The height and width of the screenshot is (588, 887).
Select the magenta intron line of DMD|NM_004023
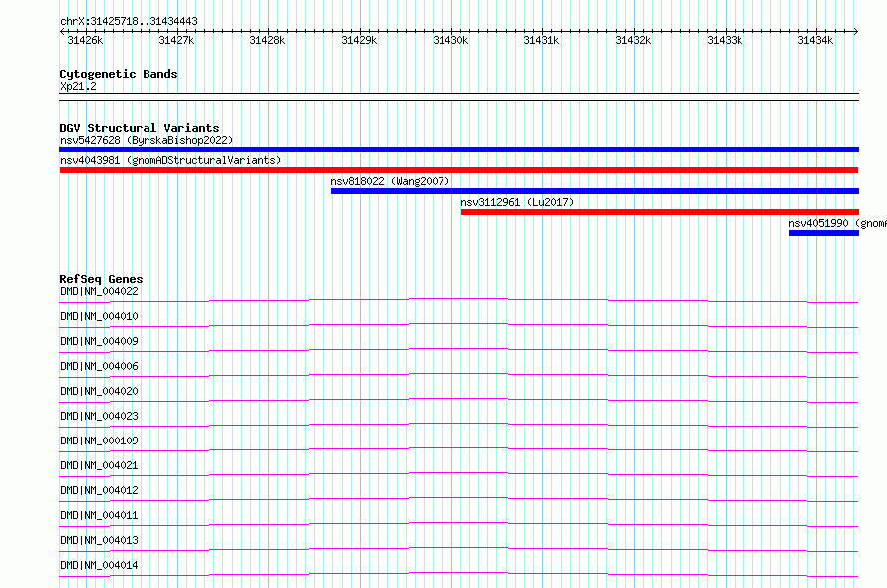(x=458, y=424)
